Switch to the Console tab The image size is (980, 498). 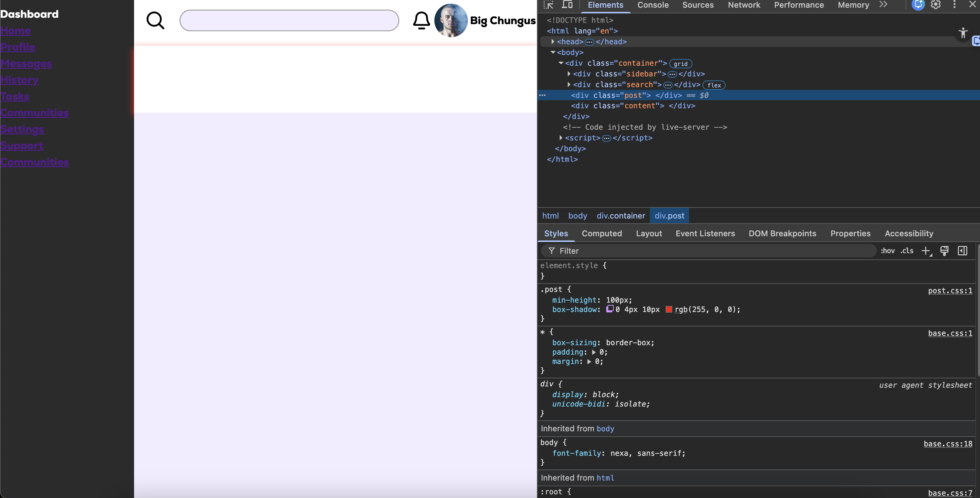pyautogui.click(x=653, y=5)
